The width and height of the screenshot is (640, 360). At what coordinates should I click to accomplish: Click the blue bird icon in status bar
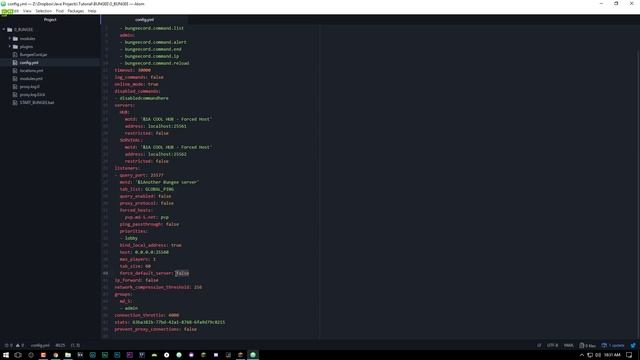pyautogui.click(x=633, y=345)
